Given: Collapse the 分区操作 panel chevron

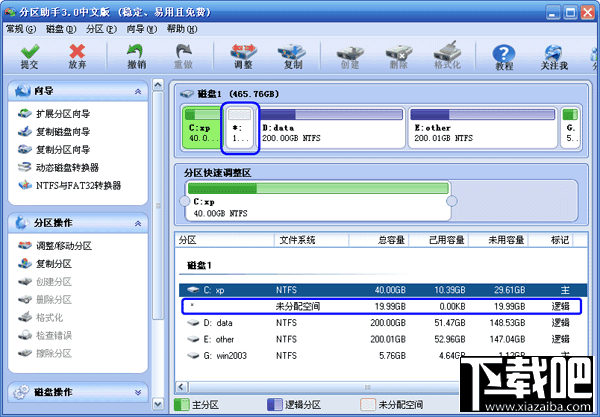Looking at the screenshot, I should pos(138,223).
